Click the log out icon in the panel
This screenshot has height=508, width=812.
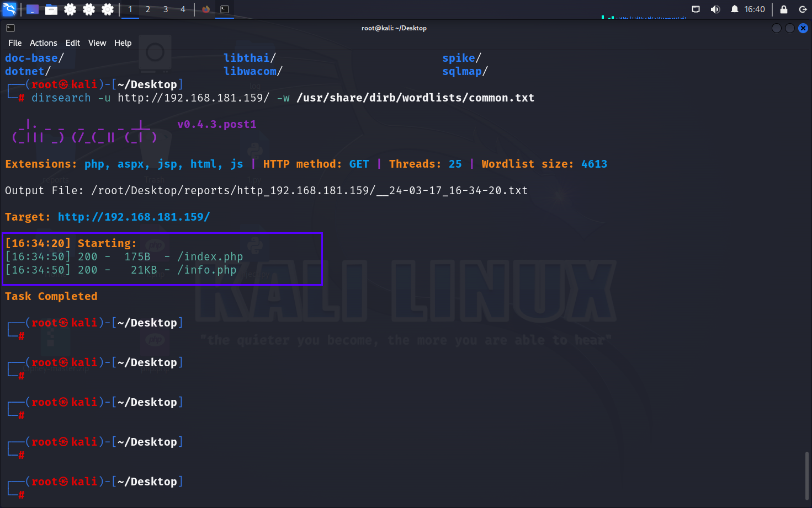coord(803,9)
